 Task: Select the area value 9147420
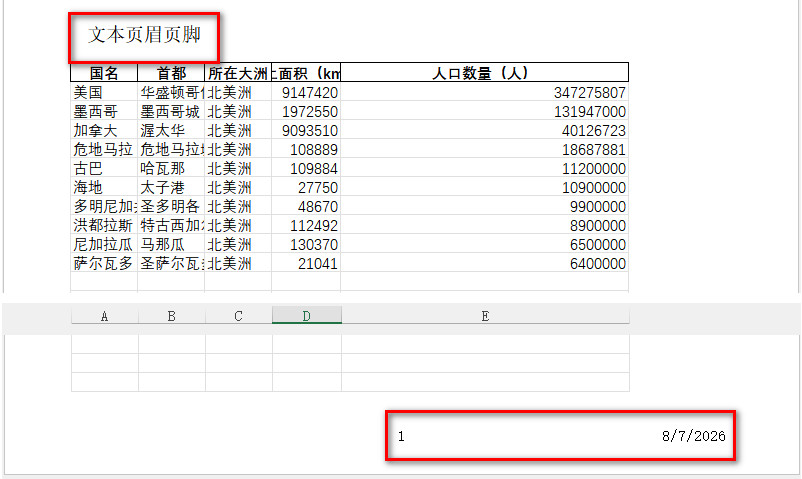[x=306, y=93]
